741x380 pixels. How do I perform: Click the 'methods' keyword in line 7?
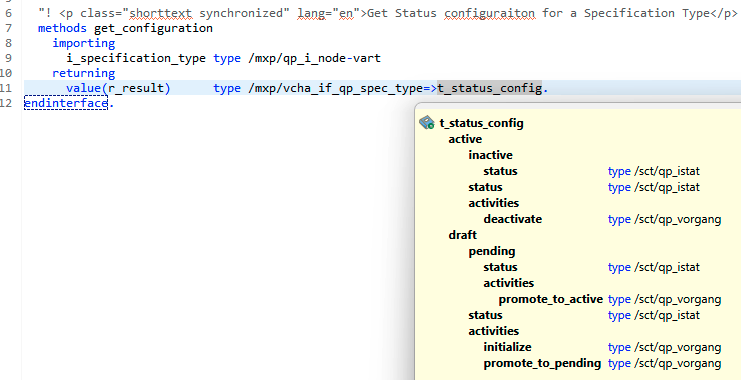(62, 28)
